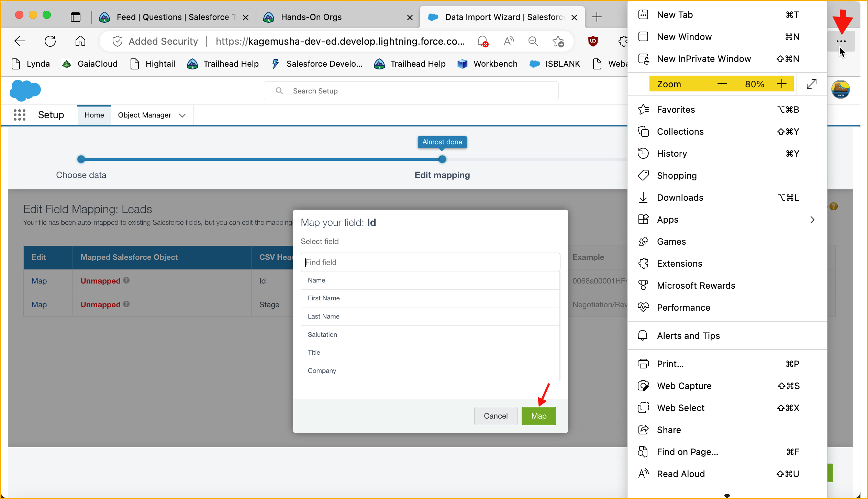Click the fullscreen arrow beside Zoom

(811, 84)
